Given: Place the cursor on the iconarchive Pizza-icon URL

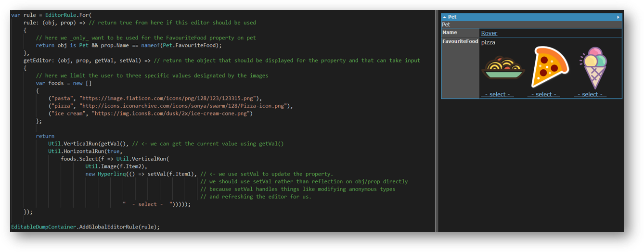Looking at the screenshot, I should [183, 106].
